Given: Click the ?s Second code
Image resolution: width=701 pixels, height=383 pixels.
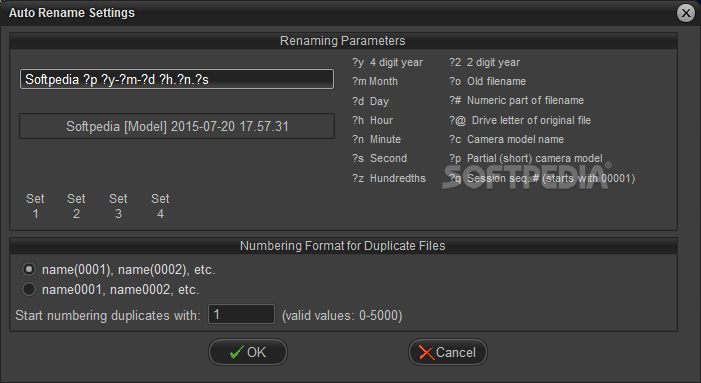Looking at the screenshot, I should (379, 158).
